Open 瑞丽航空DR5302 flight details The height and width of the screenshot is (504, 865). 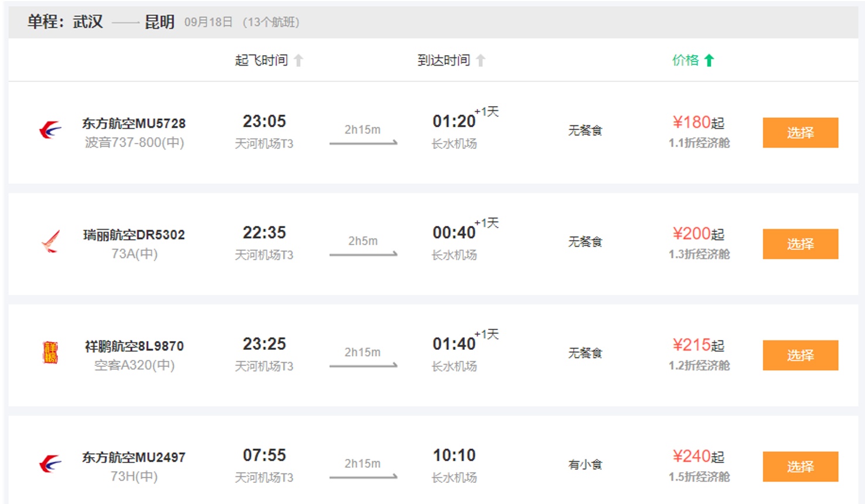tap(134, 235)
